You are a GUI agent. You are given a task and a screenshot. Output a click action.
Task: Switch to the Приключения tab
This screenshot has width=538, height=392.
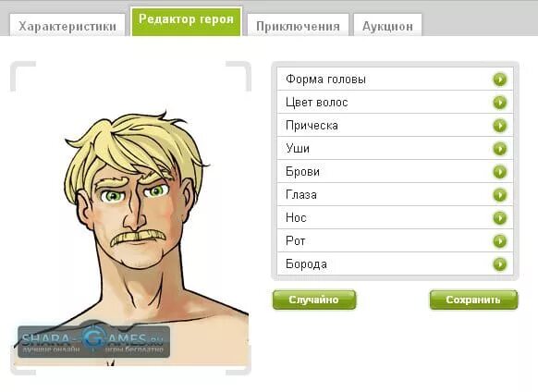[298, 25]
